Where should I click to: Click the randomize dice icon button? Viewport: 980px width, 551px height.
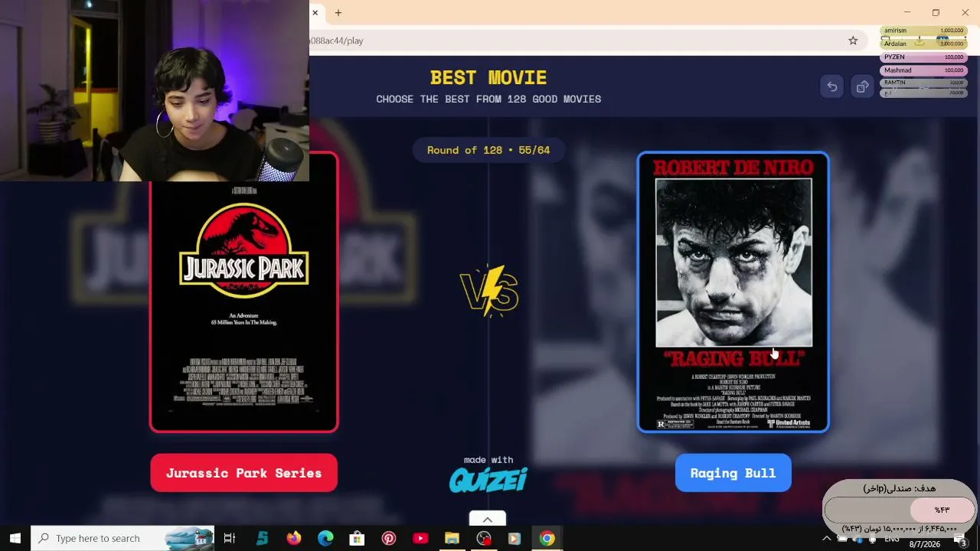pyautogui.click(x=862, y=87)
